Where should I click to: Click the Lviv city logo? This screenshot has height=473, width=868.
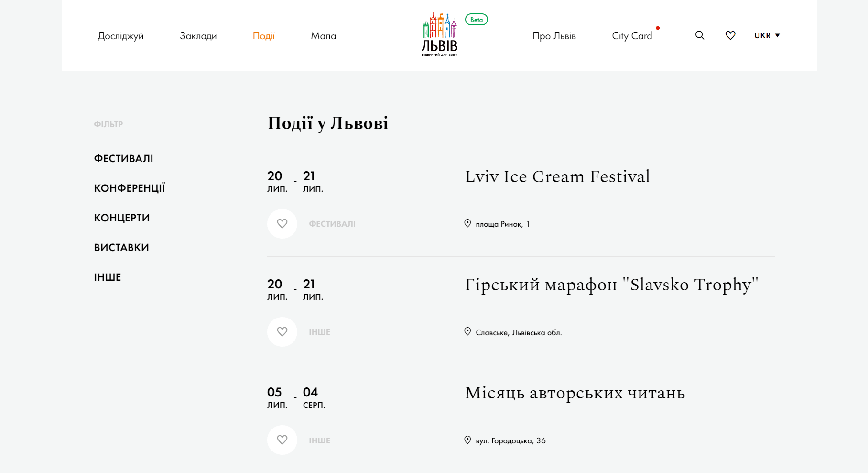(x=439, y=34)
